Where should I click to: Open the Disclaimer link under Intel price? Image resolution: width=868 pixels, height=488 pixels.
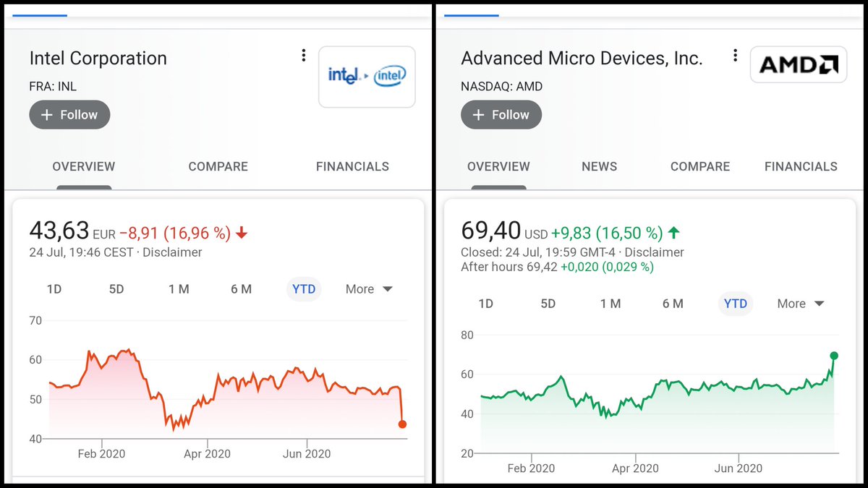[173, 252]
